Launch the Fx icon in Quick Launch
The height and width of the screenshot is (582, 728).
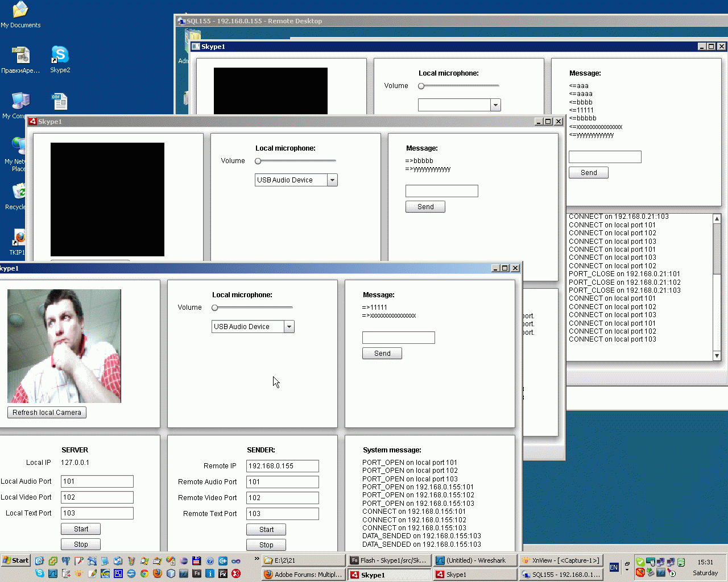point(222,574)
